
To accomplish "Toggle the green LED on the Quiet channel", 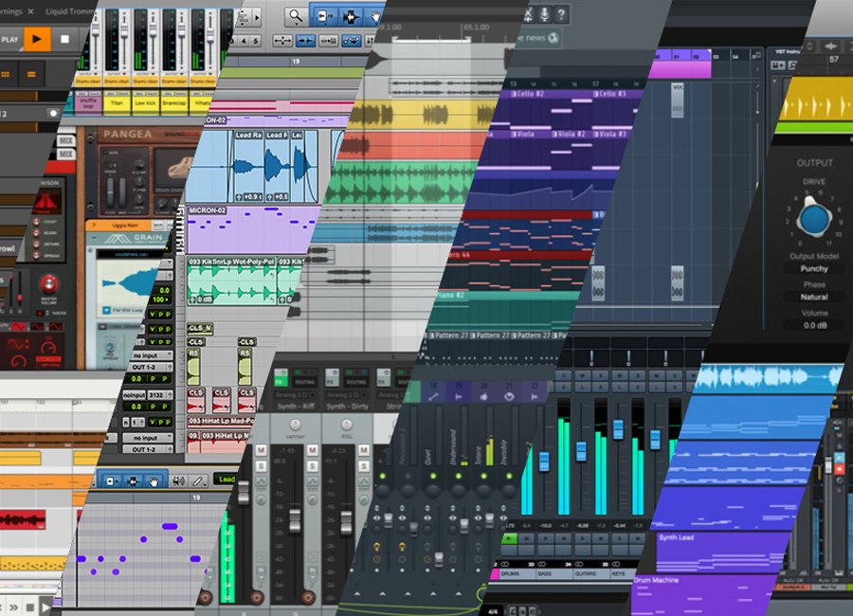I will pyautogui.click(x=433, y=476).
